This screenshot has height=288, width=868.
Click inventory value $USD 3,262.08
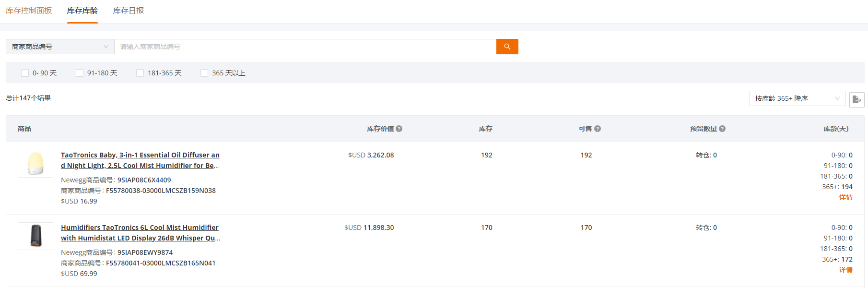pos(371,155)
